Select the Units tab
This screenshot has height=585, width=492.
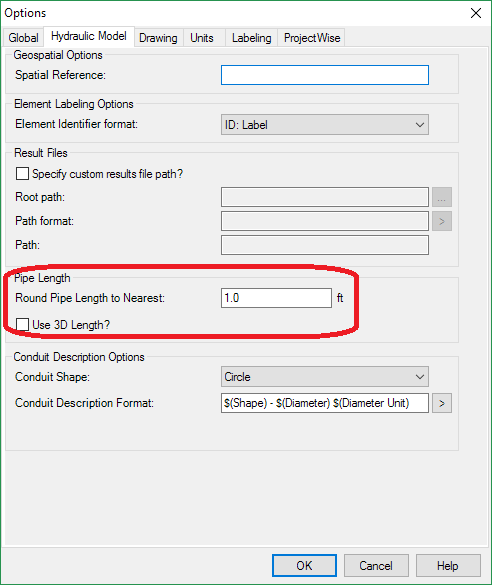202,38
